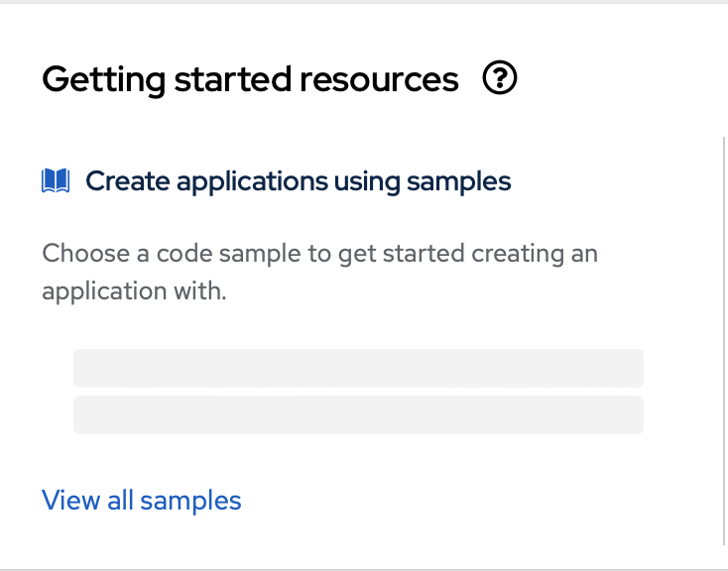Click the word 'Choose' in the description
728x571 pixels.
tap(84, 254)
